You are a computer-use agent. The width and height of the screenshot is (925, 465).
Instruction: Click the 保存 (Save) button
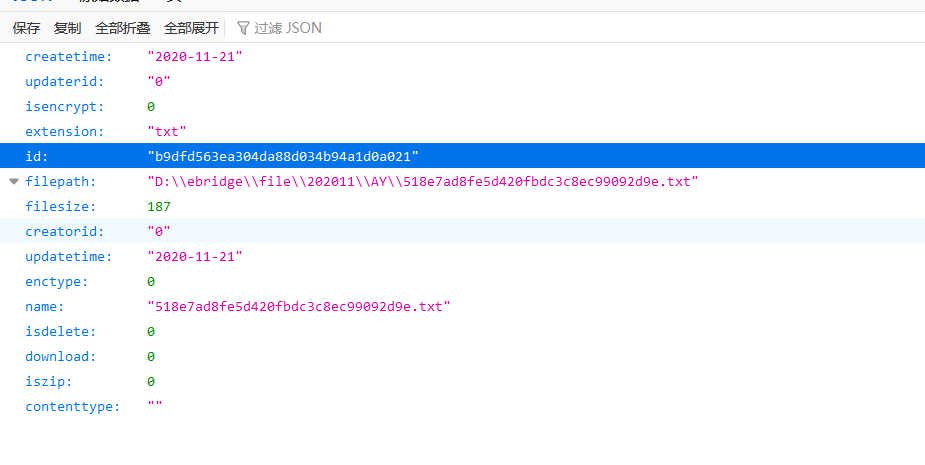click(x=26, y=28)
